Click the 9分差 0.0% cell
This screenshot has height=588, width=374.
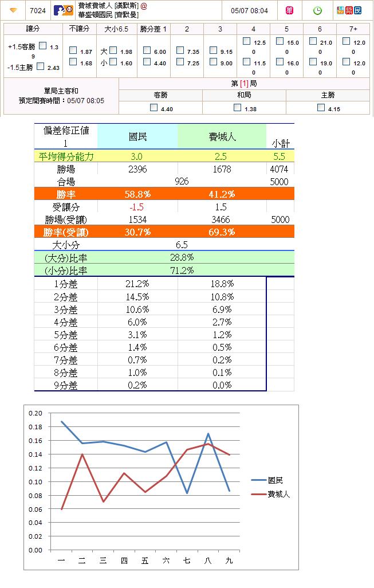[x=222, y=385]
